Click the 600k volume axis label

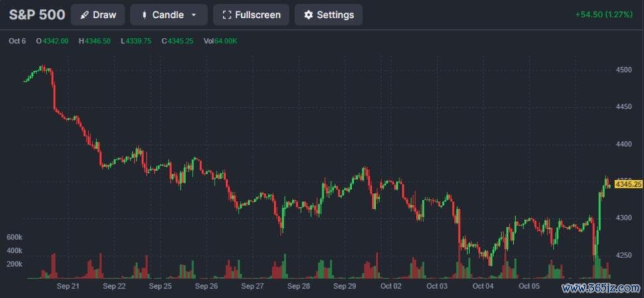15,237
